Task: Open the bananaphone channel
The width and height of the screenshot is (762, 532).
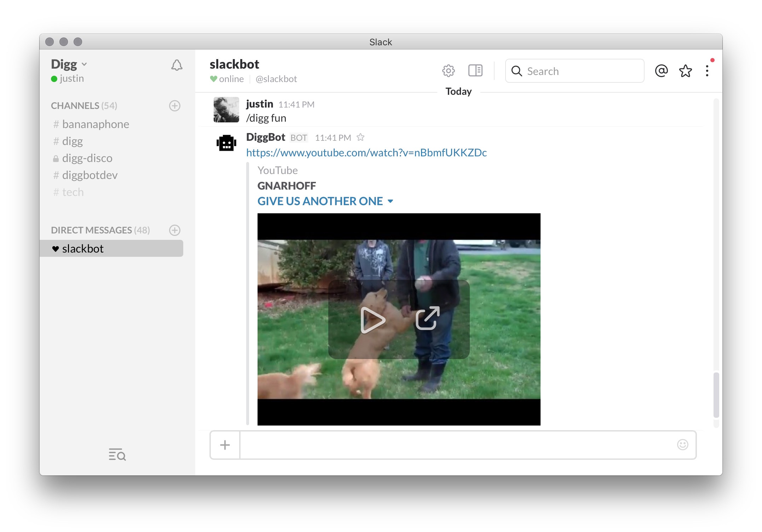Action: pos(96,124)
